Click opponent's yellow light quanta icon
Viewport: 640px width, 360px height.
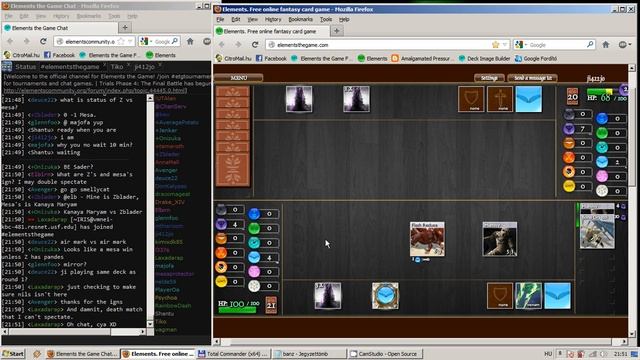(x=569, y=186)
